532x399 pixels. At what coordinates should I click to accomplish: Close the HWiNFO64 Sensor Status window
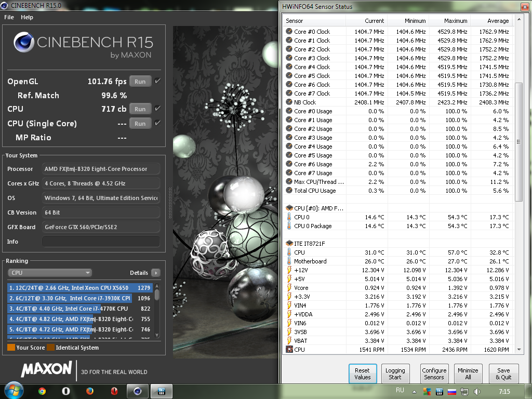click(x=525, y=6)
